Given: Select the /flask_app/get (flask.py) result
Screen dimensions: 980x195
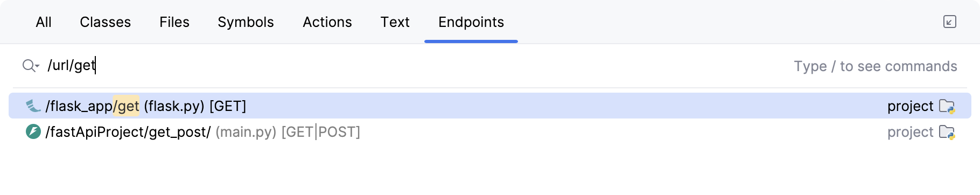Looking at the screenshot, I should coord(490,106).
